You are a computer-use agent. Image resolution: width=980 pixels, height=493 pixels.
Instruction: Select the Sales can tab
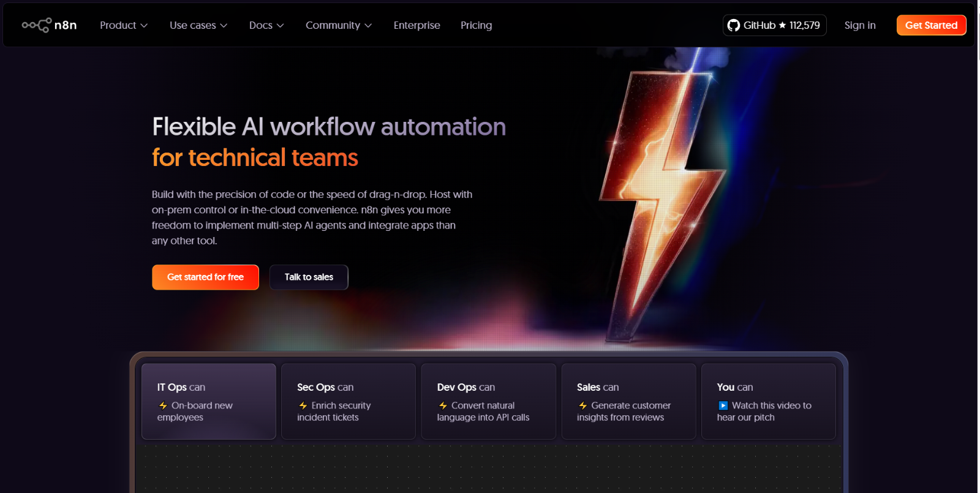pos(628,401)
